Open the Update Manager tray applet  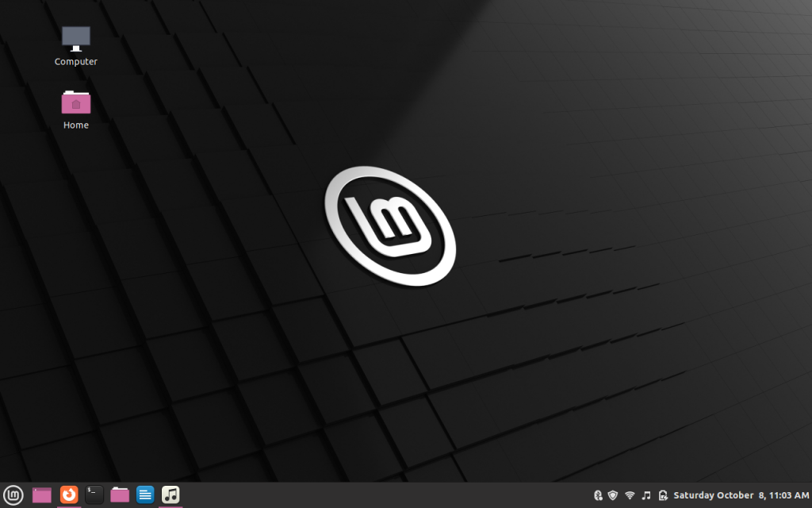662,495
